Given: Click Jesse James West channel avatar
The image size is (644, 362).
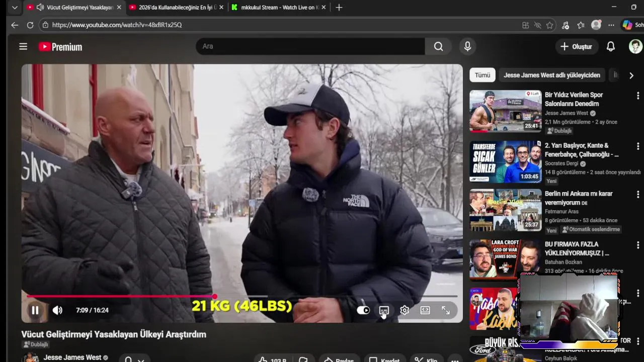Looking at the screenshot, I should point(31,357).
